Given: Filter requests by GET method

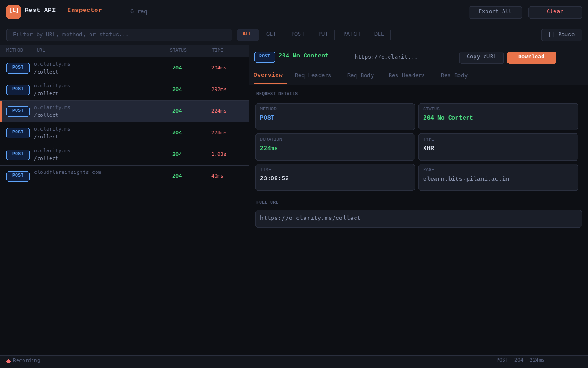Looking at the screenshot, I should click(271, 35).
